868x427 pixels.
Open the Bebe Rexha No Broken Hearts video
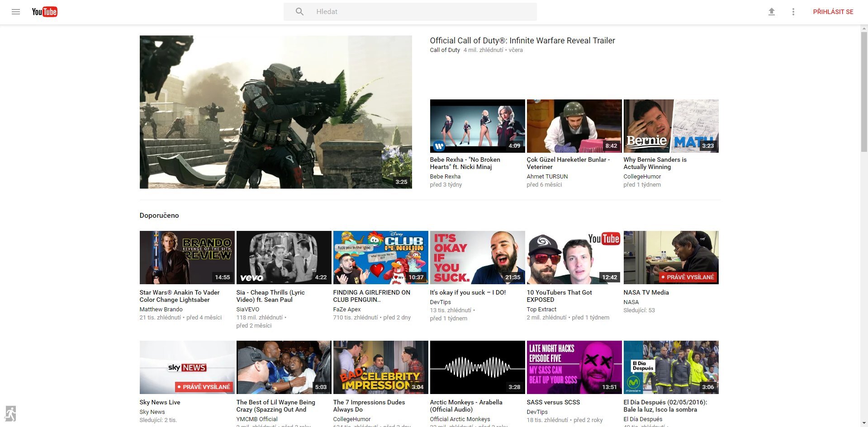click(477, 126)
